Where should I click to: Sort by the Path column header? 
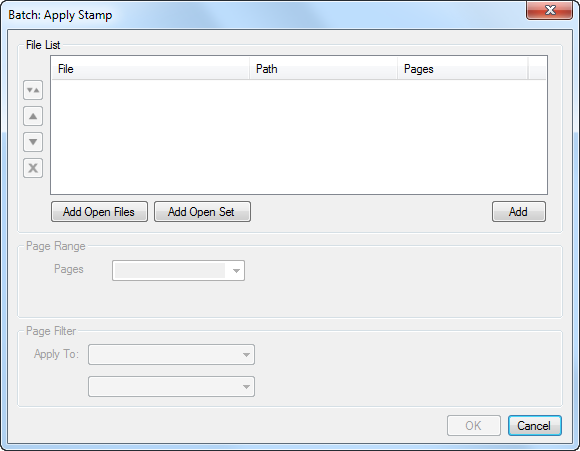(324, 69)
